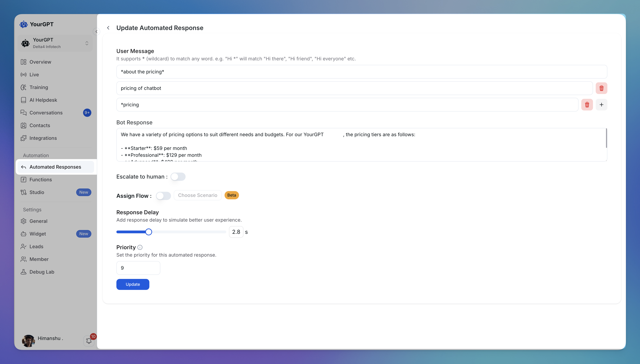Click the Update button

click(x=133, y=284)
